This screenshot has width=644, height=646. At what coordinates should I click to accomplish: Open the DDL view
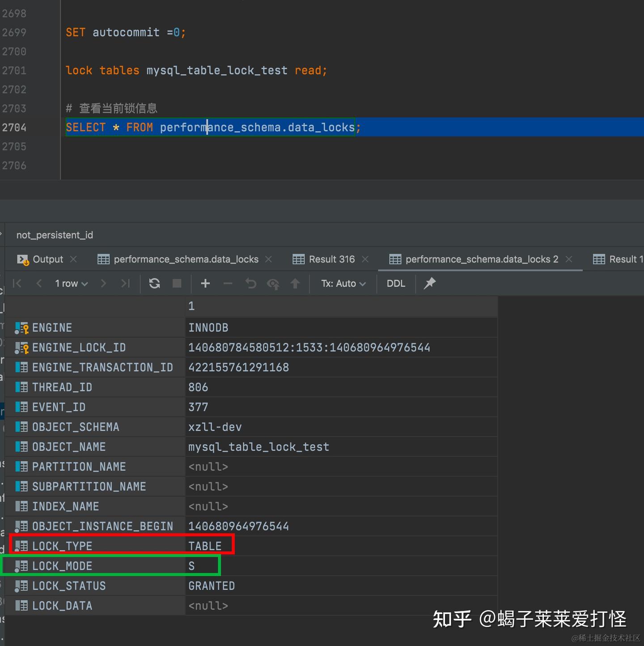(x=395, y=283)
